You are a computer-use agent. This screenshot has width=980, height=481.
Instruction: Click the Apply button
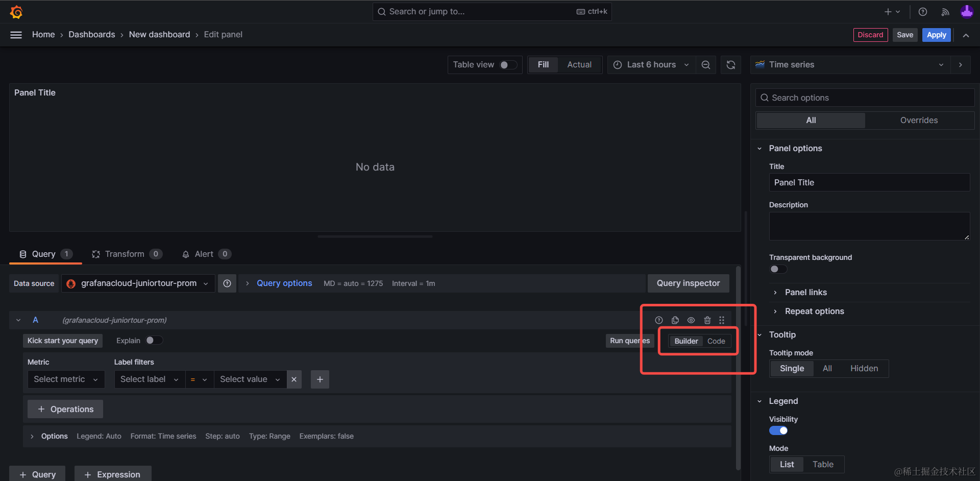point(936,35)
